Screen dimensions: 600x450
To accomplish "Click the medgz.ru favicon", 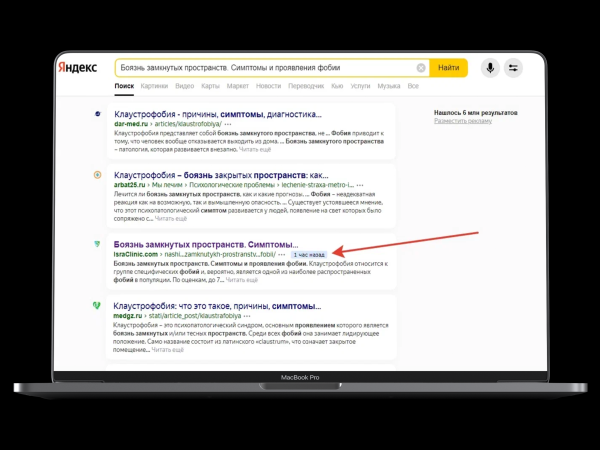I will tap(97, 305).
